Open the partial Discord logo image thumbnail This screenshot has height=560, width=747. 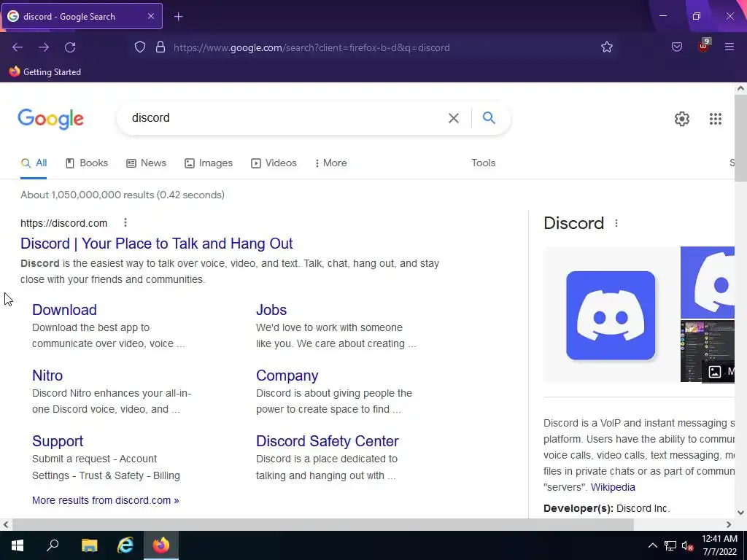708,282
